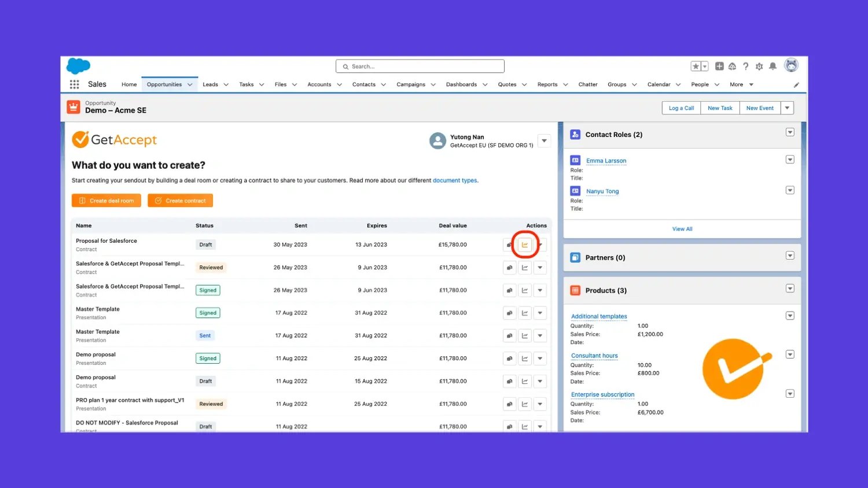Open the Products panel dropdown

tap(790, 289)
